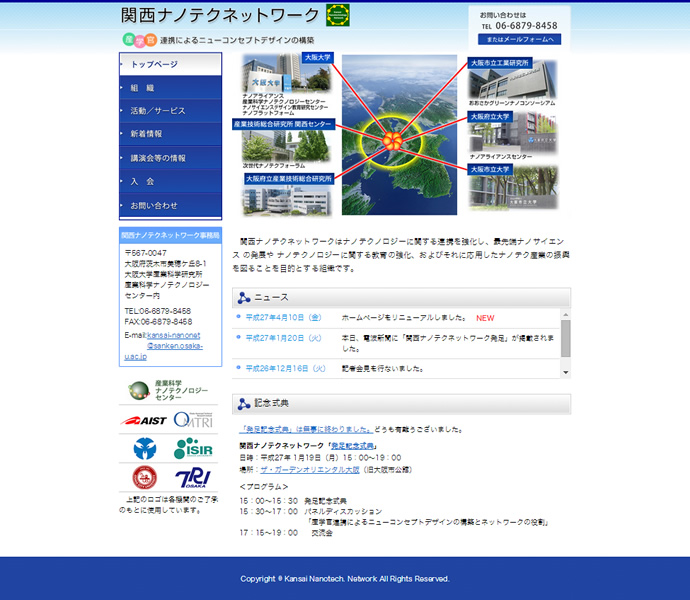The height and width of the screenshot is (600, 690).
Task: Click the ＜プログラム＞ heading text
Action: click(x=264, y=487)
